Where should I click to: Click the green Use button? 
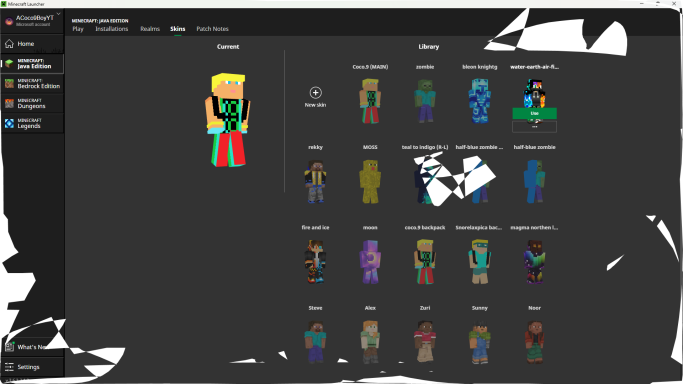[534, 113]
